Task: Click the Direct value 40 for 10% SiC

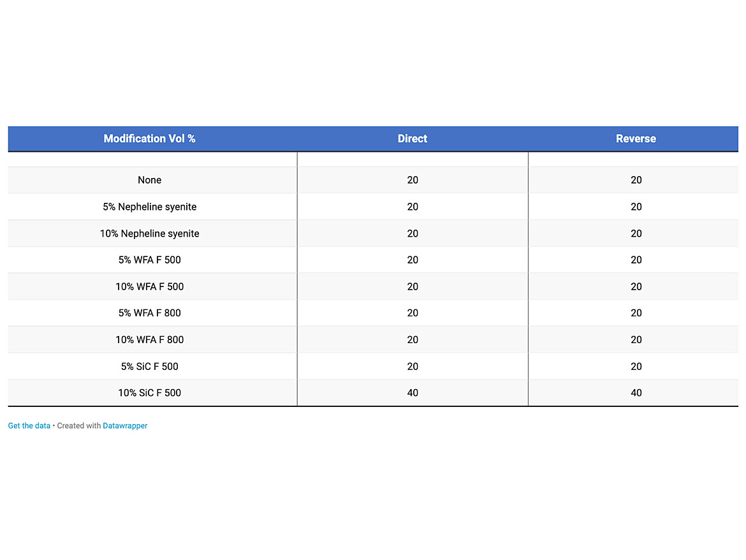Action: (413, 393)
